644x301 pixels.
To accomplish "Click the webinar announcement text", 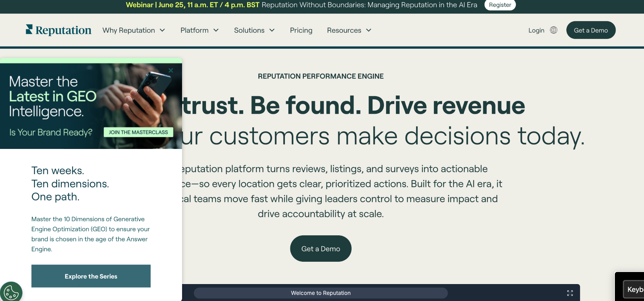I will coord(301,5).
